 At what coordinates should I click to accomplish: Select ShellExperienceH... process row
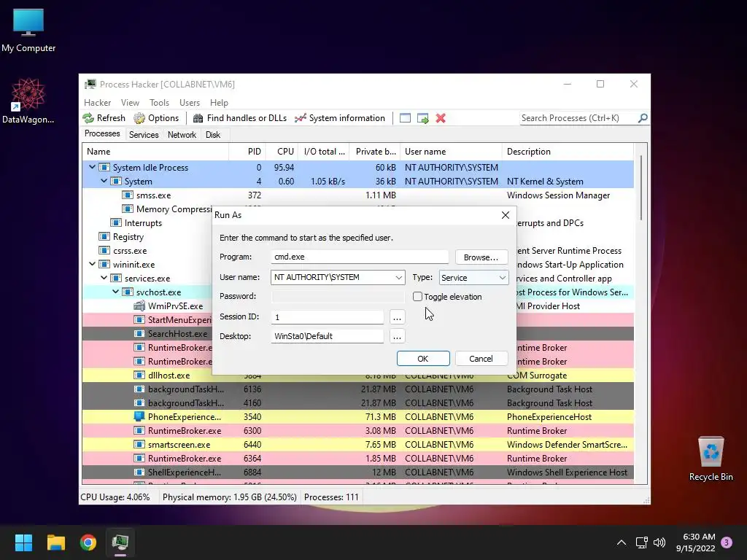pos(357,472)
